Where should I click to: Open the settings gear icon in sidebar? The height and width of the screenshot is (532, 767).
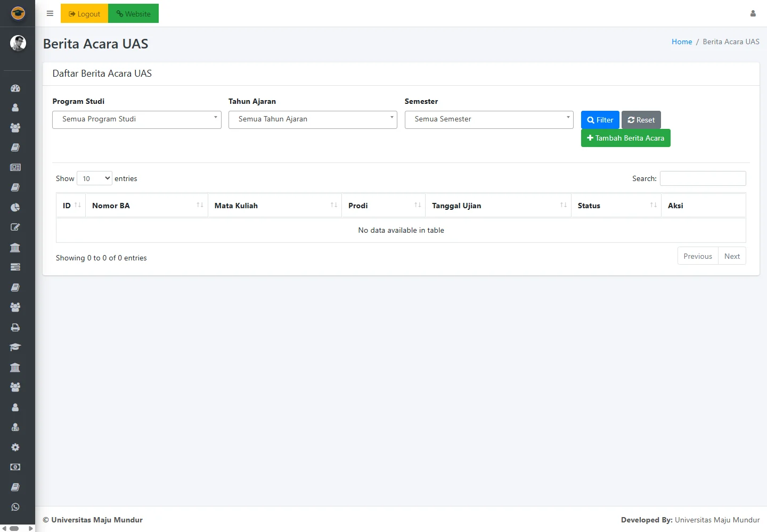tap(15, 447)
